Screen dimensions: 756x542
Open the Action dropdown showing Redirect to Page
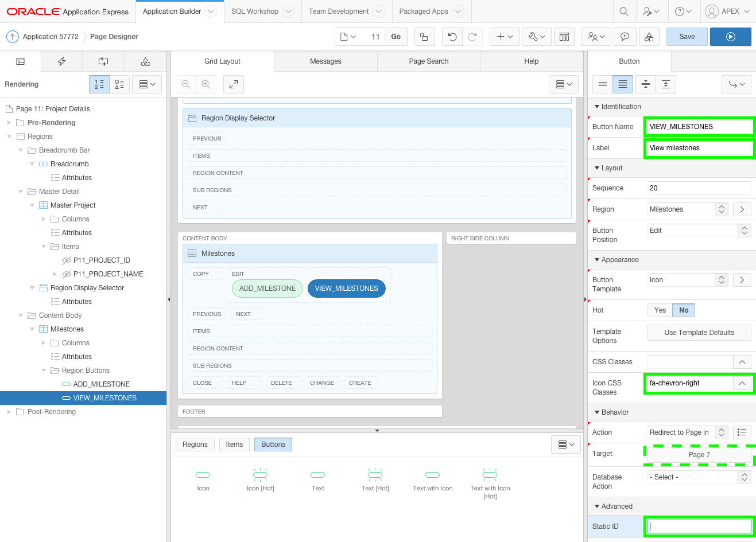[684, 432]
